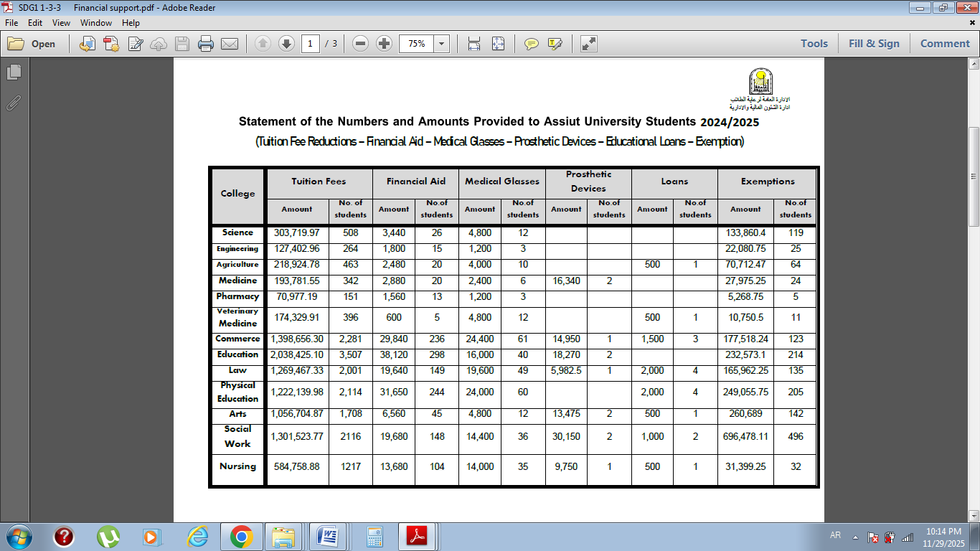
Task: Zoom in with the plus button
Action: point(385,44)
